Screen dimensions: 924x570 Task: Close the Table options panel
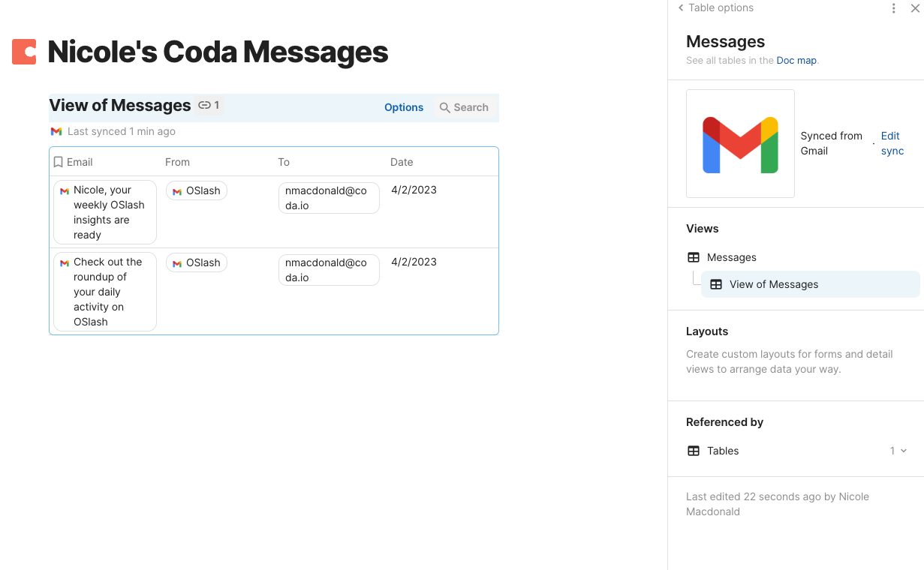click(915, 8)
